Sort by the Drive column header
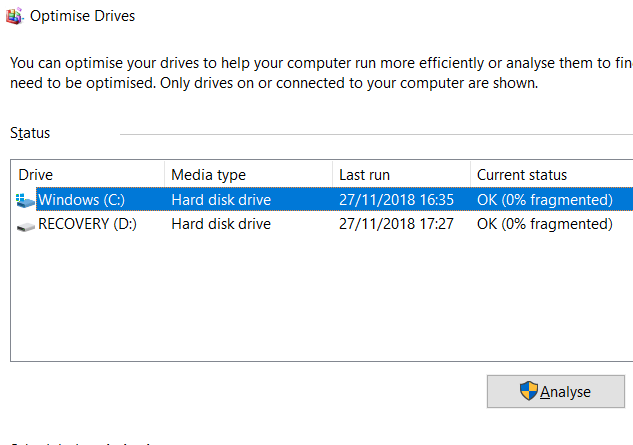The width and height of the screenshot is (633, 445). coord(36,175)
